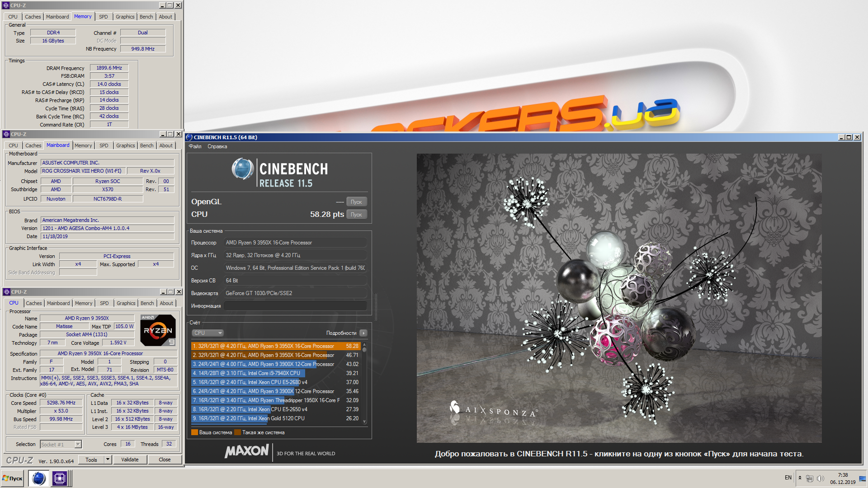Click the orange Ваша система legend swatch

tap(194, 432)
